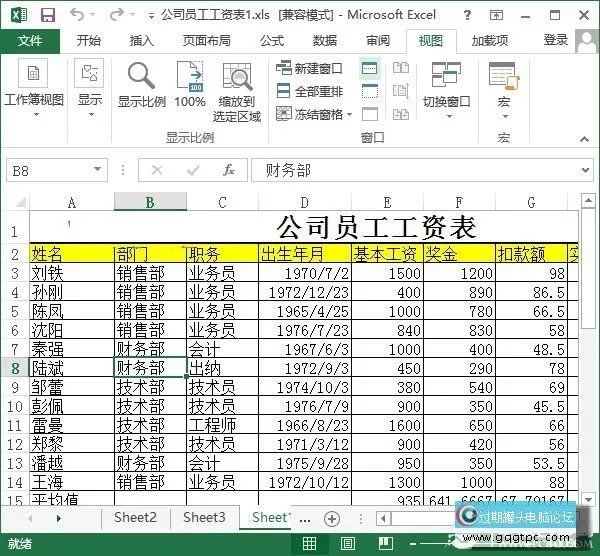The height and width of the screenshot is (556, 600).
Task: Switch to the 插入 ribbon tab
Action: [142, 40]
